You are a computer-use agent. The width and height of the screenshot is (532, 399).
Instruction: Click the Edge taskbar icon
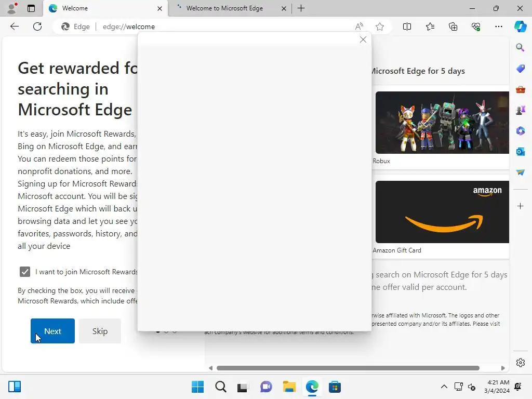point(312,387)
